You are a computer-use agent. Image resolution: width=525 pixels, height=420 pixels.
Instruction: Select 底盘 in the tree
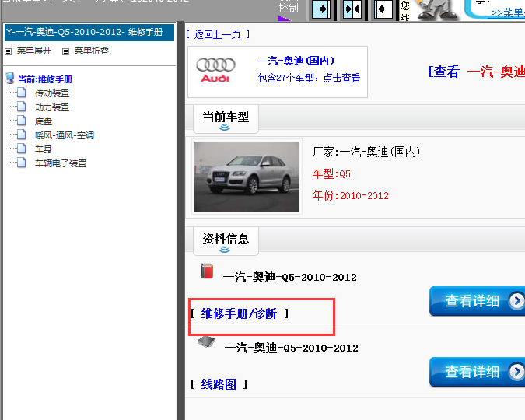click(x=44, y=121)
